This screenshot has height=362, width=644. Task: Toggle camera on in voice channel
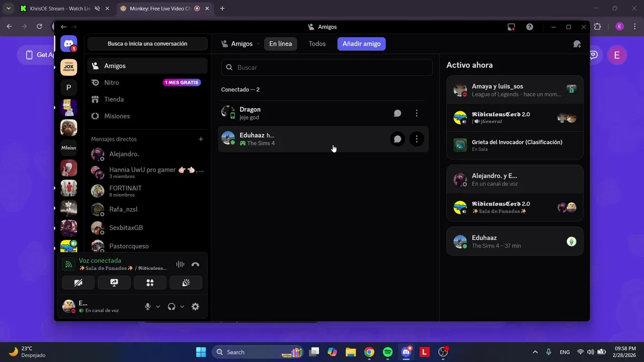pos(78,283)
